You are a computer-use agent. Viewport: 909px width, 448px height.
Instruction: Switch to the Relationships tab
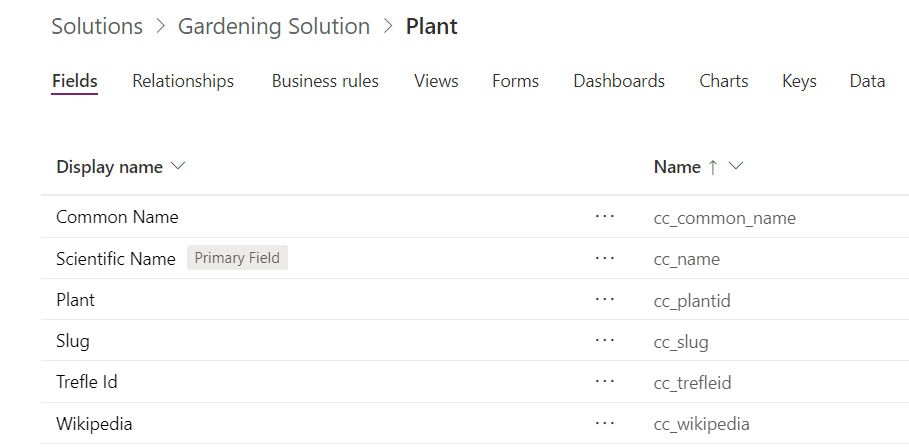pos(183,81)
